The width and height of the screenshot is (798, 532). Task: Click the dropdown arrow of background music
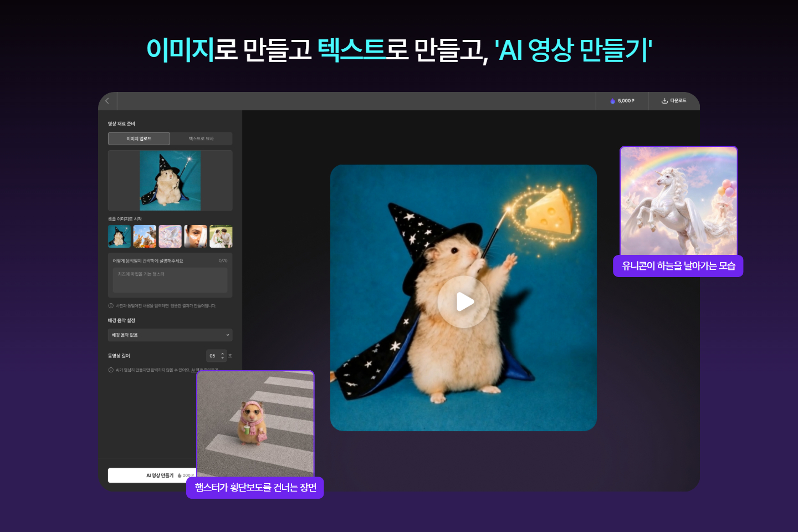click(x=228, y=335)
